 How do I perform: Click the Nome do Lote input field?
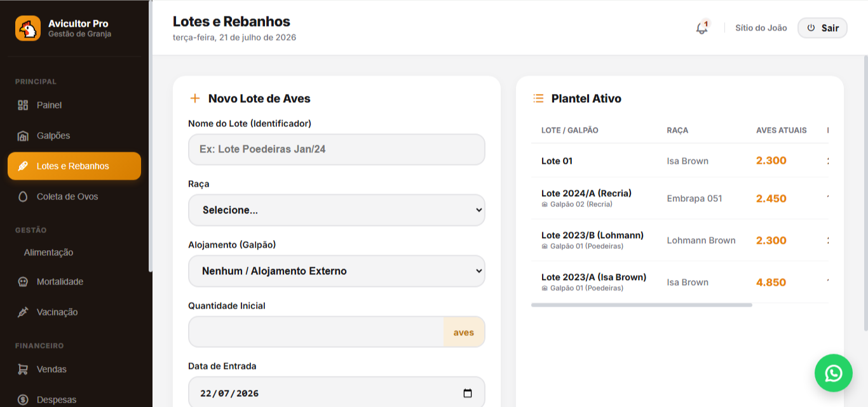coord(337,149)
